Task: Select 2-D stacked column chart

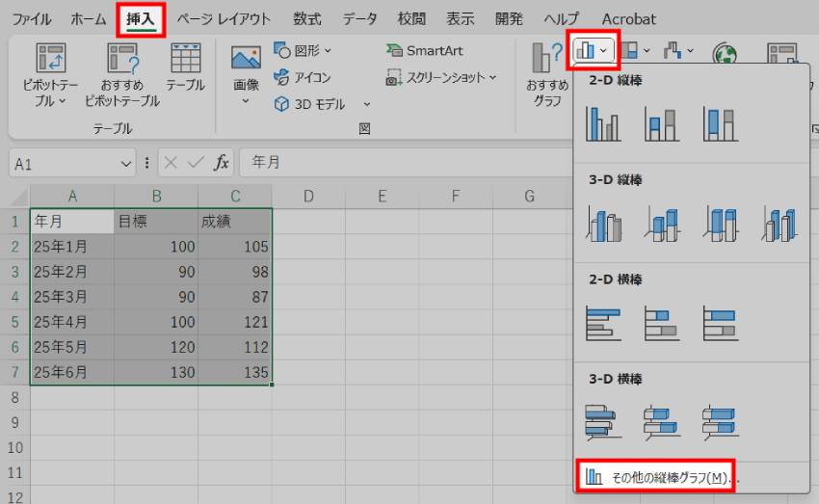Action: [662, 123]
